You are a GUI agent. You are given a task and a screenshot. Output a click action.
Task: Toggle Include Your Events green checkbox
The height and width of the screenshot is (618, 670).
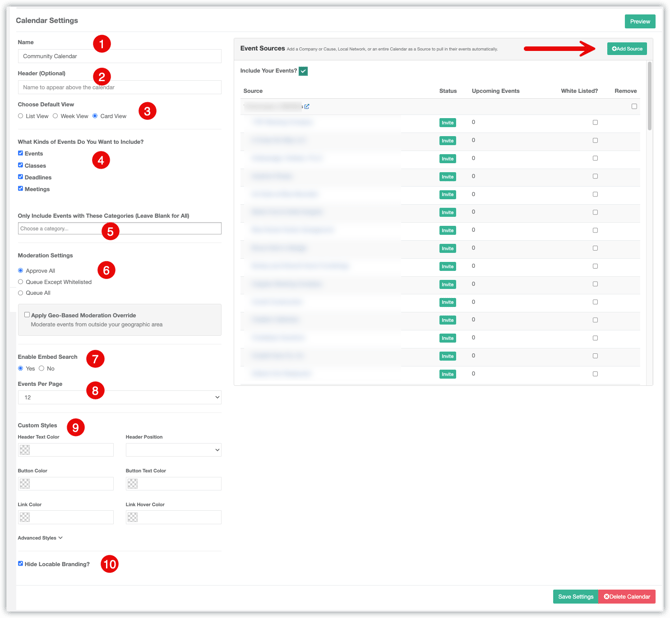coord(303,71)
